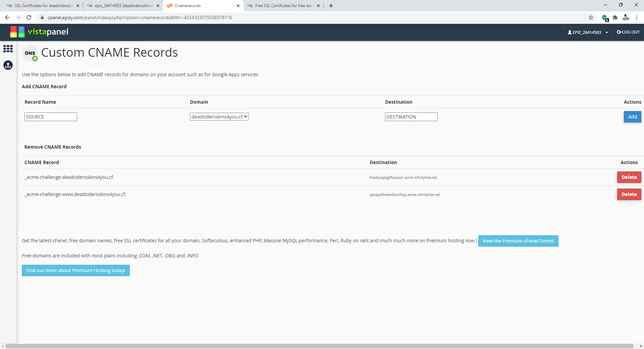
Task: Click the LOG OUT link
Action: [x=628, y=32]
